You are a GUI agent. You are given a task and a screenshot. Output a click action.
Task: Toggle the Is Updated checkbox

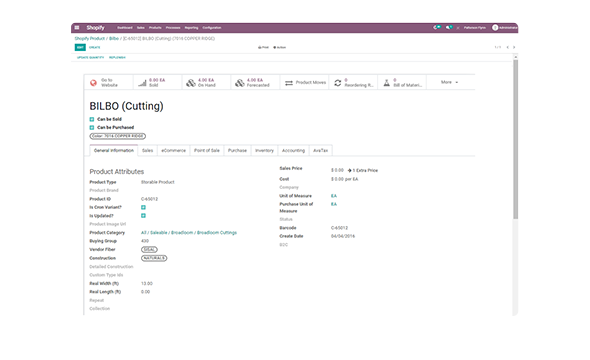click(x=143, y=216)
